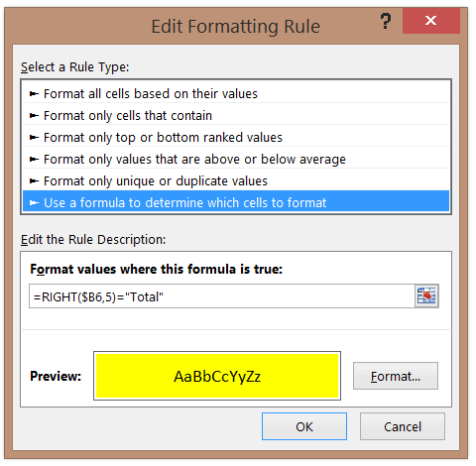Select 'Format only values that are above or below average'
Image resolution: width=476 pixels, height=466 pixels.
click(x=236, y=160)
